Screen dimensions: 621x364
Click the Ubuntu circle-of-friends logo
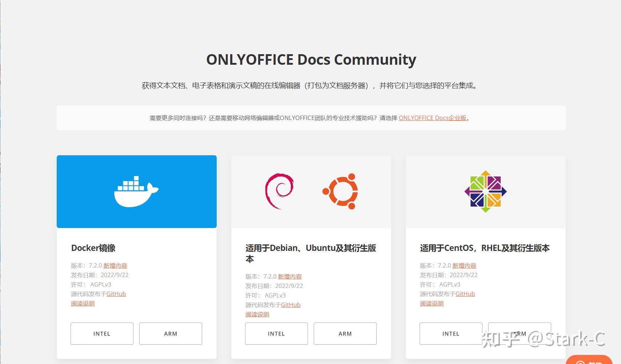(341, 192)
